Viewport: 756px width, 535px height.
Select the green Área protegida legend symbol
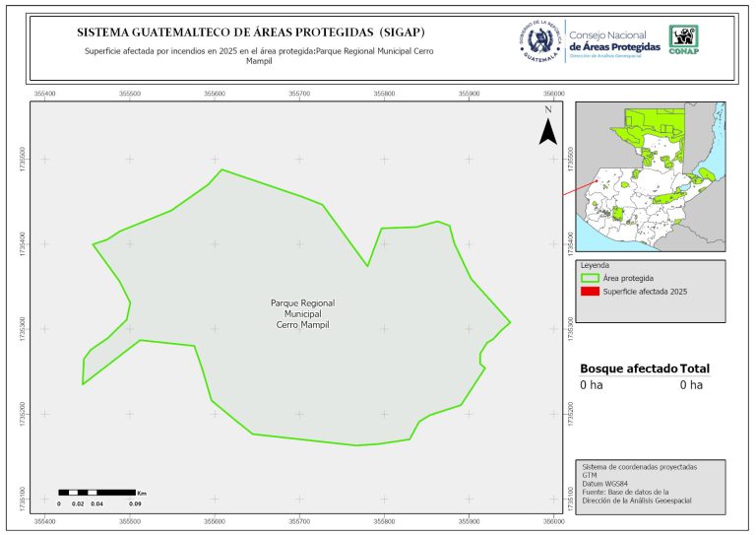(x=591, y=279)
